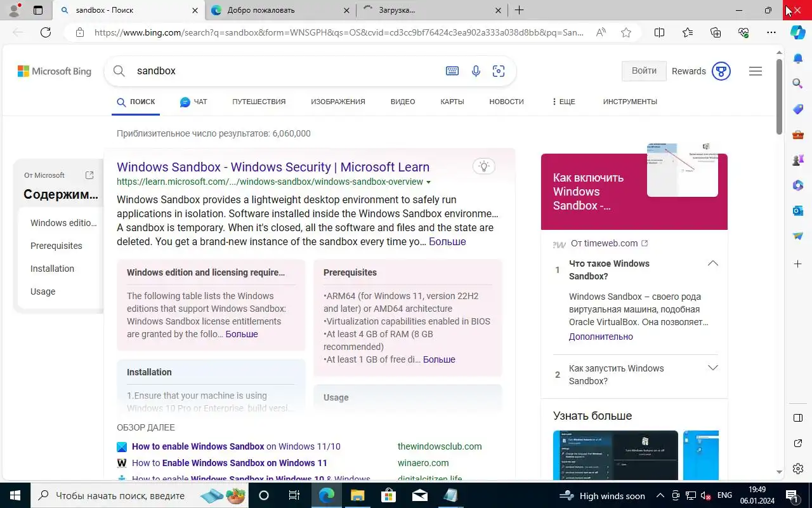Open Task View on taskbar
Screen dimensions: 812x508
(294, 496)
